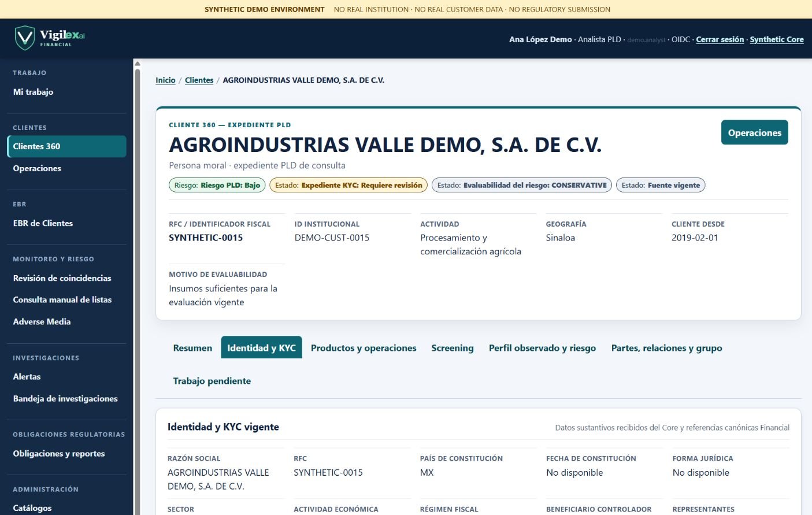Click the MX country of constitution value

427,472
